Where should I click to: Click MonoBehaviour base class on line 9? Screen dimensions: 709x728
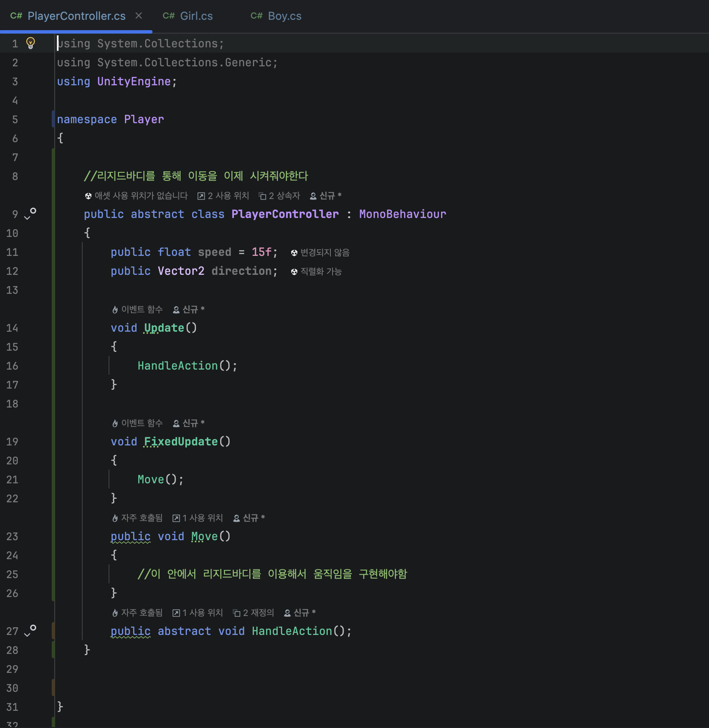(x=403, y=214)
